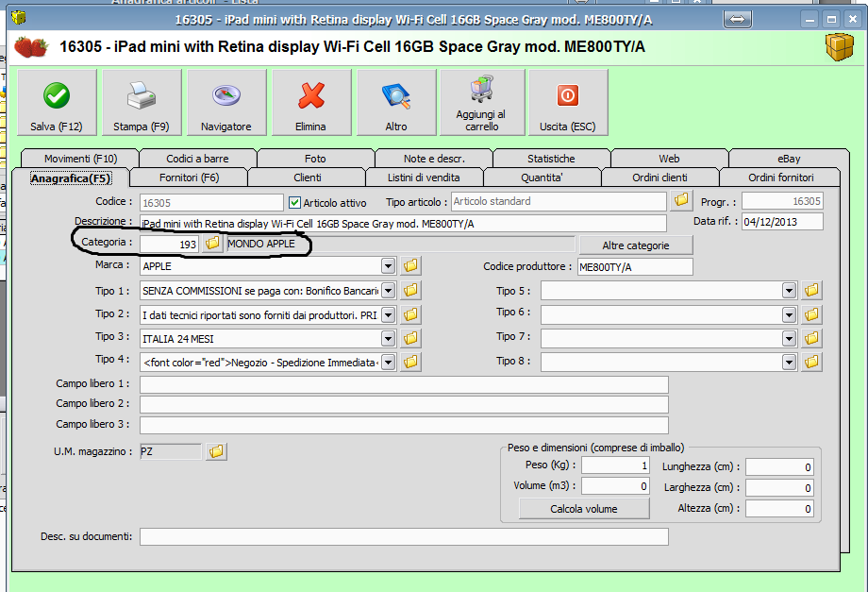The image size is (868, 592).
Task: Expand the Tipo 3 dropdown arrow
Action: click(x=388, y=338)
